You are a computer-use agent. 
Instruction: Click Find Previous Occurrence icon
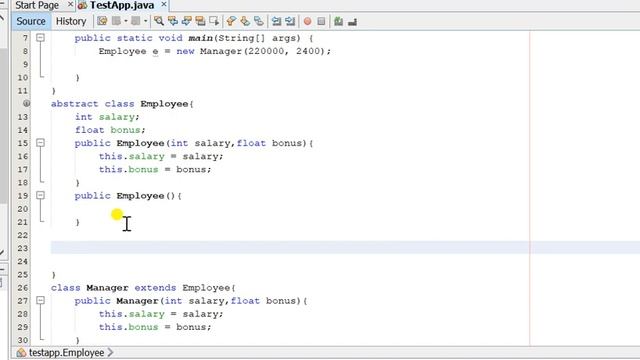173,21
